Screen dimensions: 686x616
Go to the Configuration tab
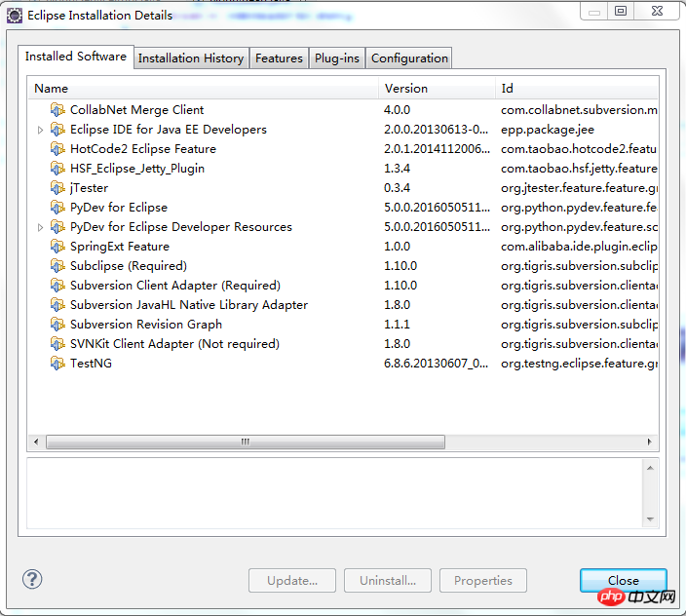tap(409, 58)
